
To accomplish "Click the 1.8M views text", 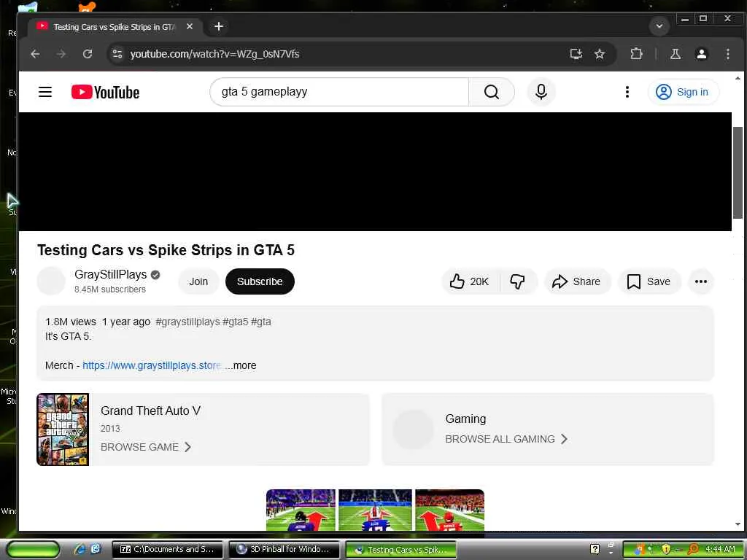I will pyautogui.click(x=71, y=322).
